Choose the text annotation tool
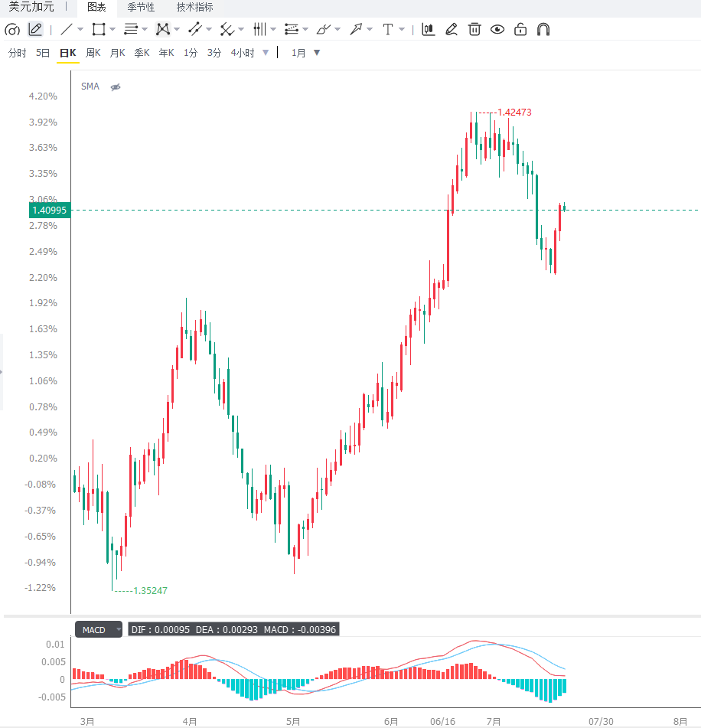 click(388, 30)
